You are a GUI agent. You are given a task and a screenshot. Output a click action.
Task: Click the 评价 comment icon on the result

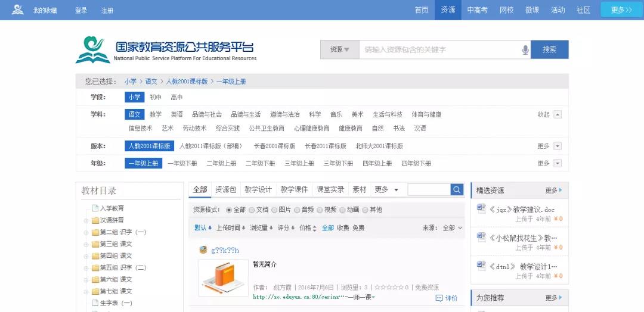click(439, 298)
